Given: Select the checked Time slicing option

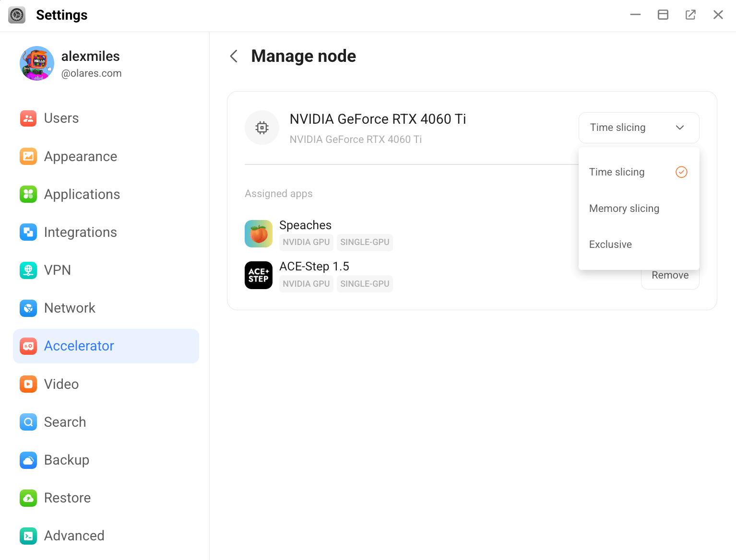Looking at the screenshot, I should point(639,172).
